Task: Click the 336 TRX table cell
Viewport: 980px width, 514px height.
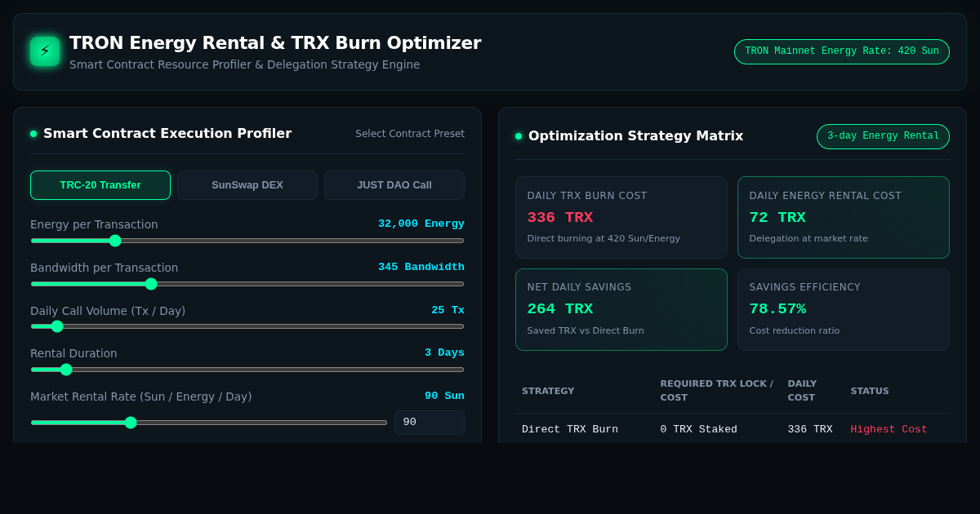Action: click(810, 429)
